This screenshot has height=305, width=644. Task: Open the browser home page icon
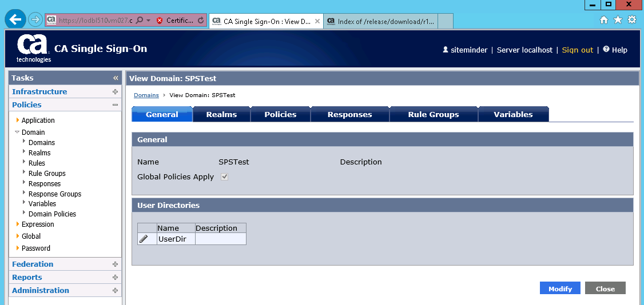(604, 19)
